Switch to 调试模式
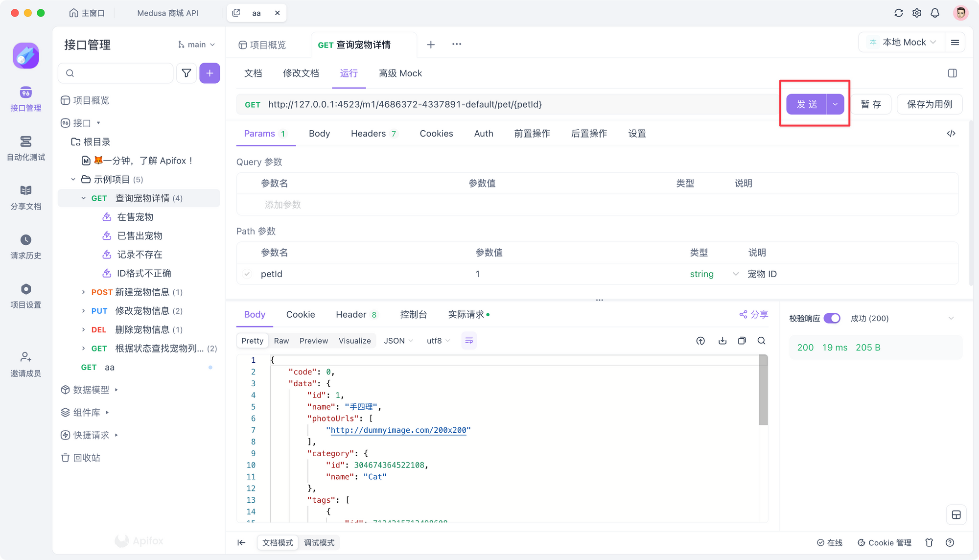Viewport: 979px width, 560px height. pyautogui.click(x=319, y=542)
